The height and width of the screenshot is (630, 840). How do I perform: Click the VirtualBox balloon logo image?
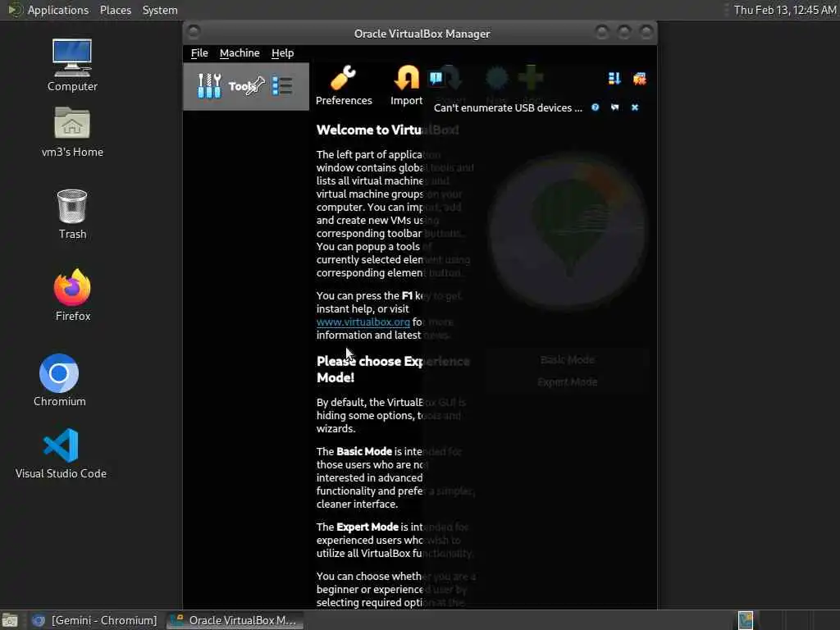(x=568, y=231)
